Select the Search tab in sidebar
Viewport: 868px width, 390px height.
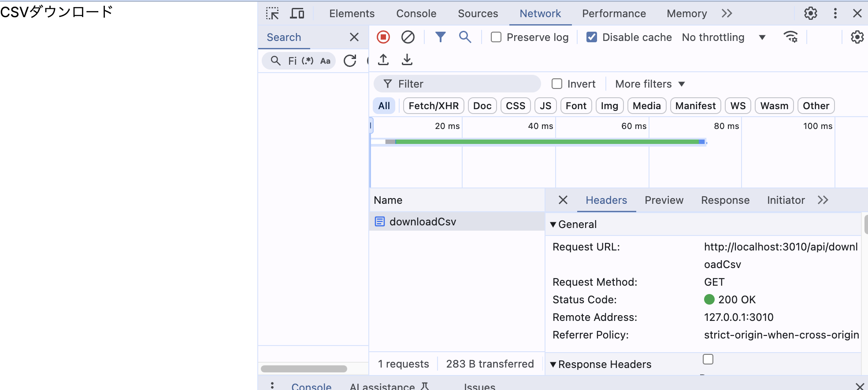point(284,37)
